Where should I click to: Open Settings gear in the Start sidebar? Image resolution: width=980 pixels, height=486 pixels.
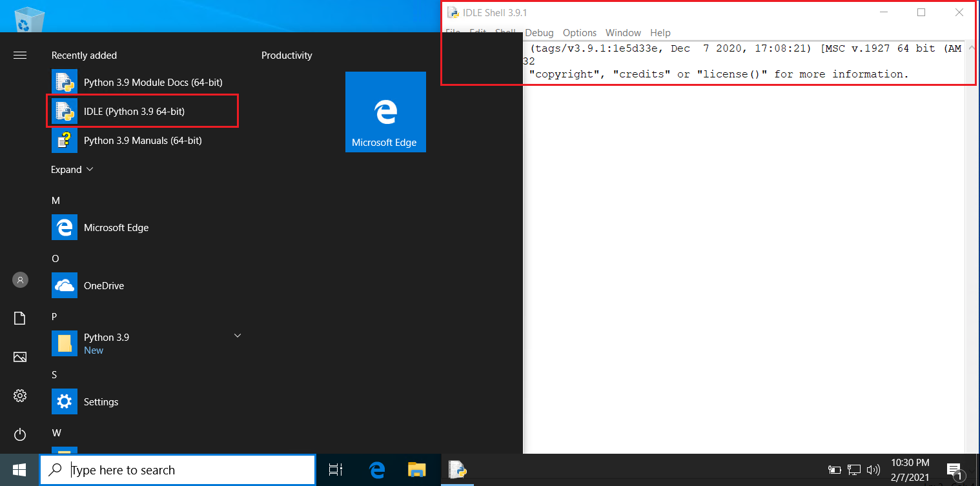[x=20, y=396]
